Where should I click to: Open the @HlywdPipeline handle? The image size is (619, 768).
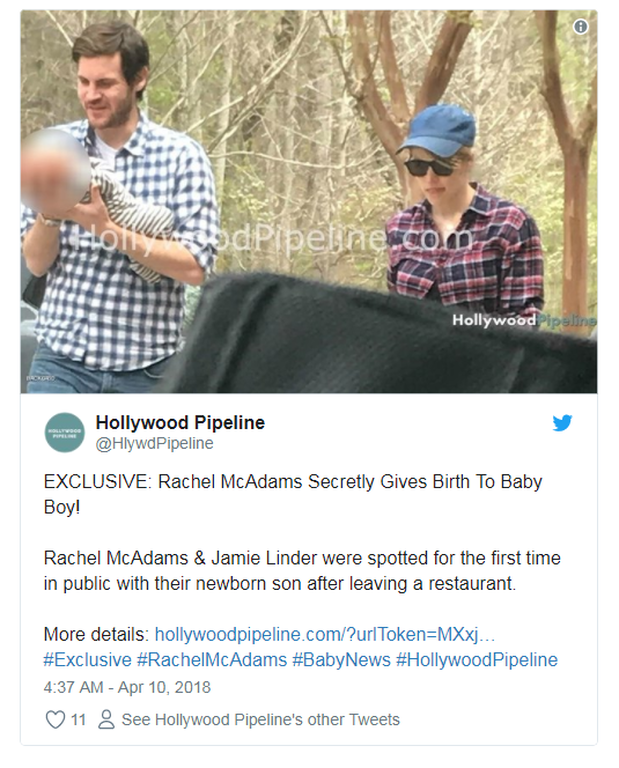[x=154, y=443]
